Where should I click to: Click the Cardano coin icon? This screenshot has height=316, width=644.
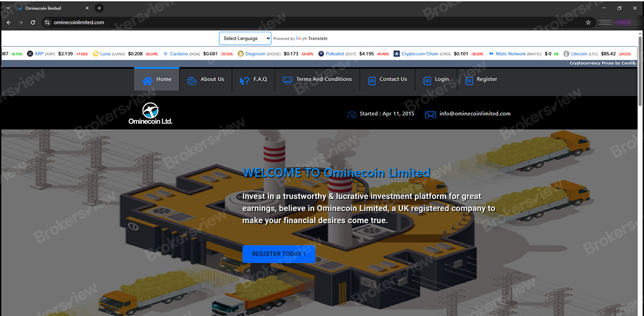pos(166,54)
